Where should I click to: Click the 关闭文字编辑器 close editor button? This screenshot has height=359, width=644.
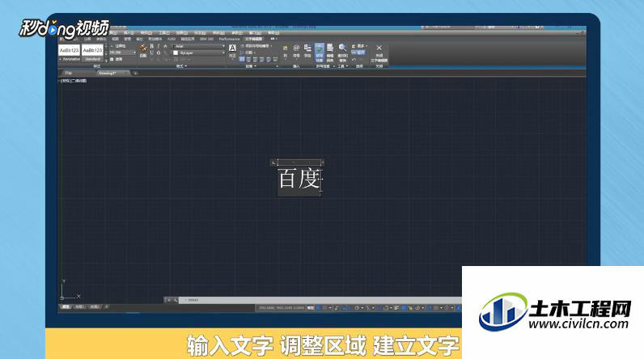tap(379, 53)
